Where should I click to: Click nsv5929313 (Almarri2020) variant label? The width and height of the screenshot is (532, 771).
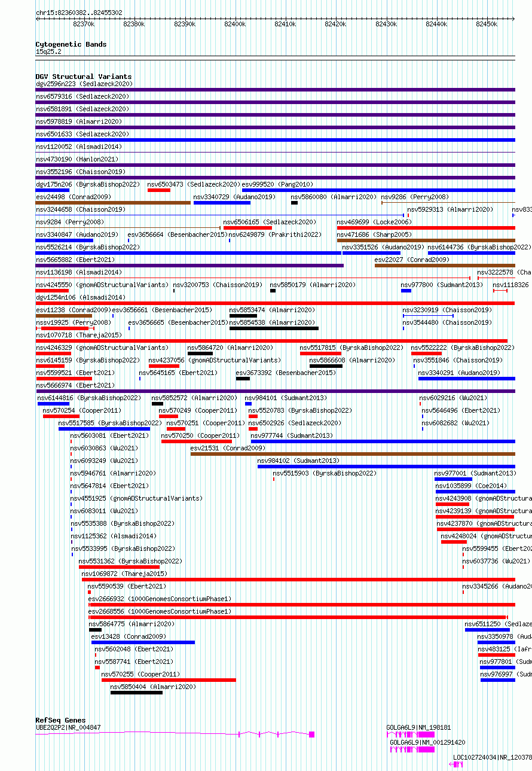coord(451,209)
